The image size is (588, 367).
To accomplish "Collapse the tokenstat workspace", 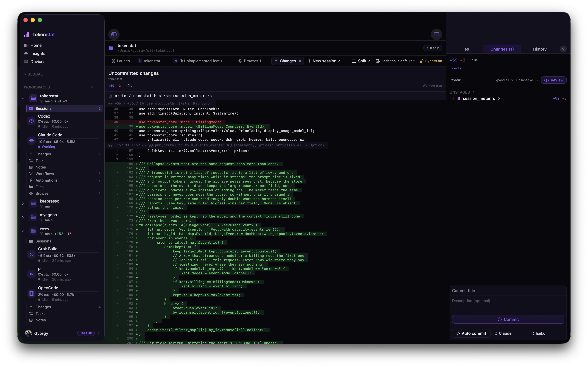I will coord(23,98).
